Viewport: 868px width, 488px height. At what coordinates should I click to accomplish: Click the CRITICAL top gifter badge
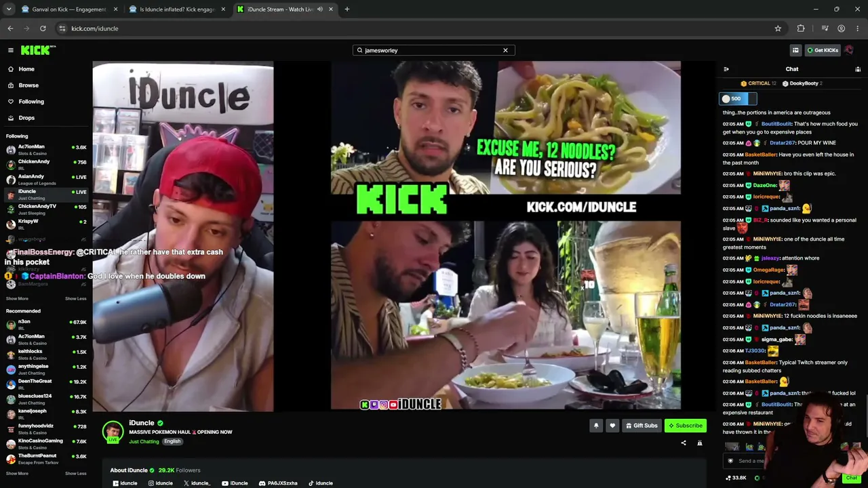pos(759,83)
